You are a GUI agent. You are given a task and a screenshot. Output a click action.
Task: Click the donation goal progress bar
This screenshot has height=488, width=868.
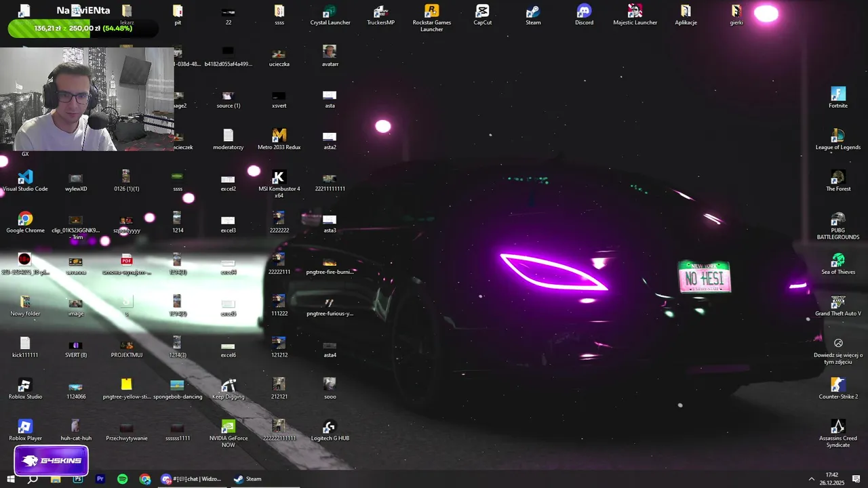83,28
